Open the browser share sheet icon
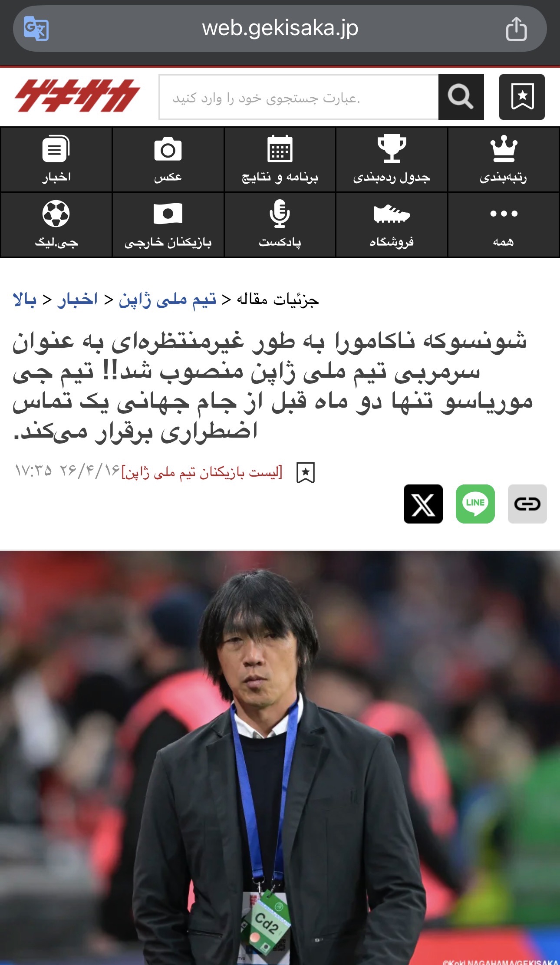 [516, 29]
